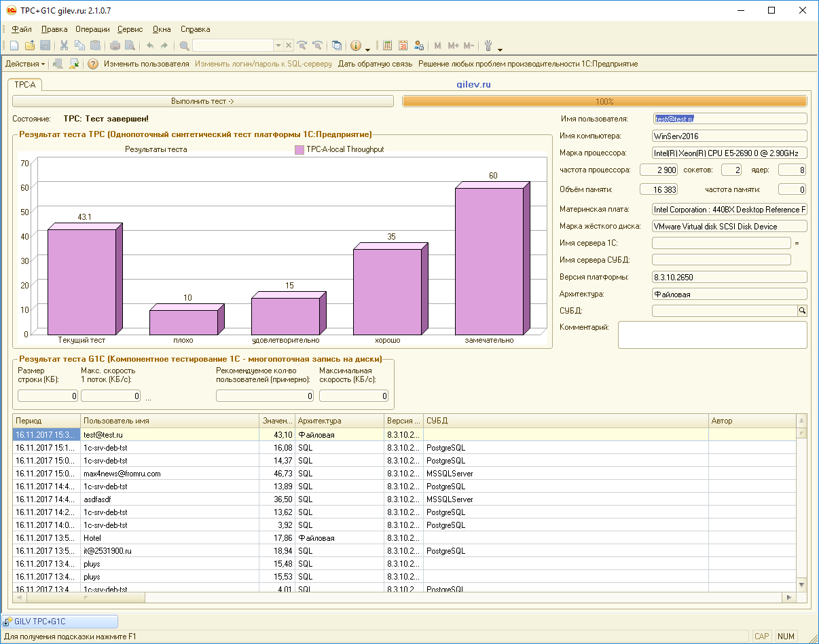Expand the toolbar search combo box arrow
This screenshot has height=644, width=819.
278,45
